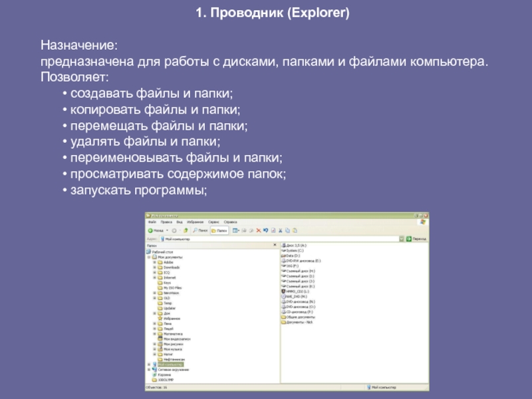The image size is (532, 399).
Task: Select Избранное star item in tree
Action: tap(170, 319)
